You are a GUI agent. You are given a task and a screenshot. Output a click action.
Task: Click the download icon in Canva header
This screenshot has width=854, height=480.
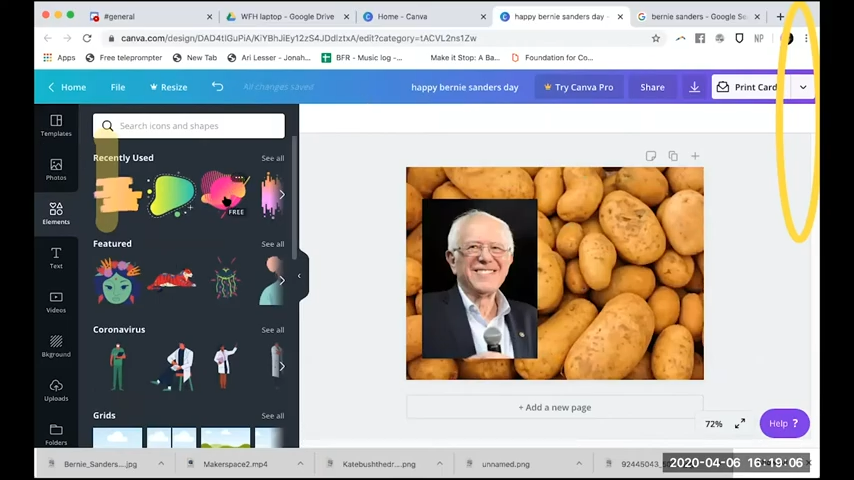[694, 87]
